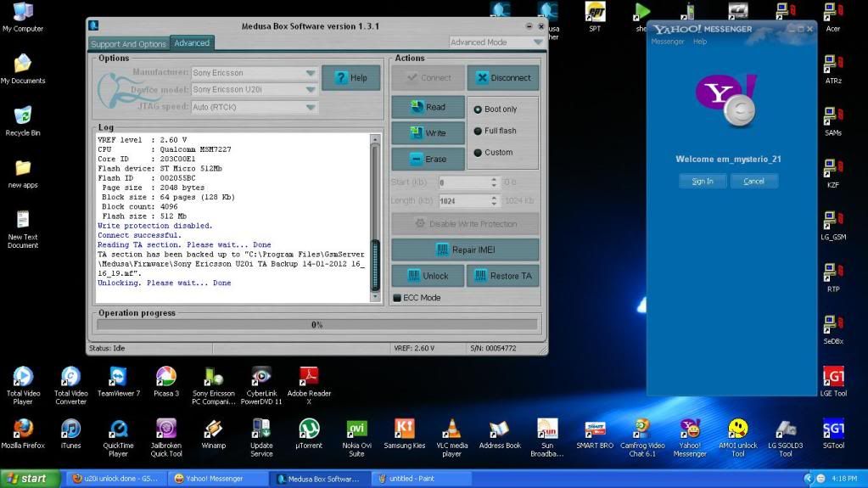Launch Total Video Player shortcut
Image resolution: width=868 pixels, height=488 pixels.
pyautogui.click(x=23, y=385)
